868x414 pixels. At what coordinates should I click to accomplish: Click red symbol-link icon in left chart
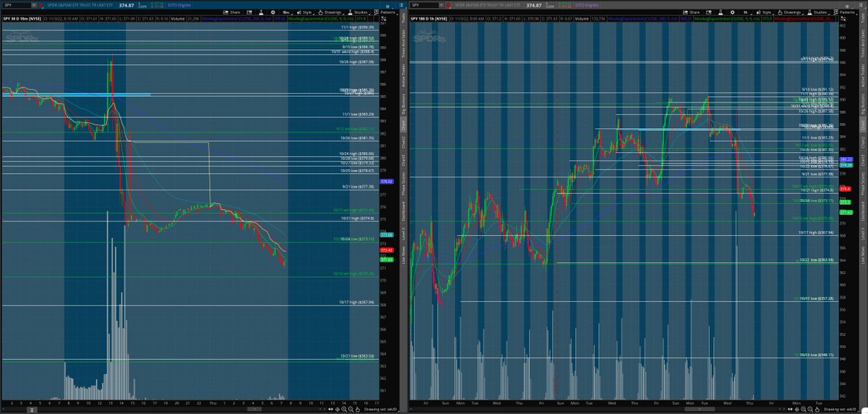[x=41, y=6]
